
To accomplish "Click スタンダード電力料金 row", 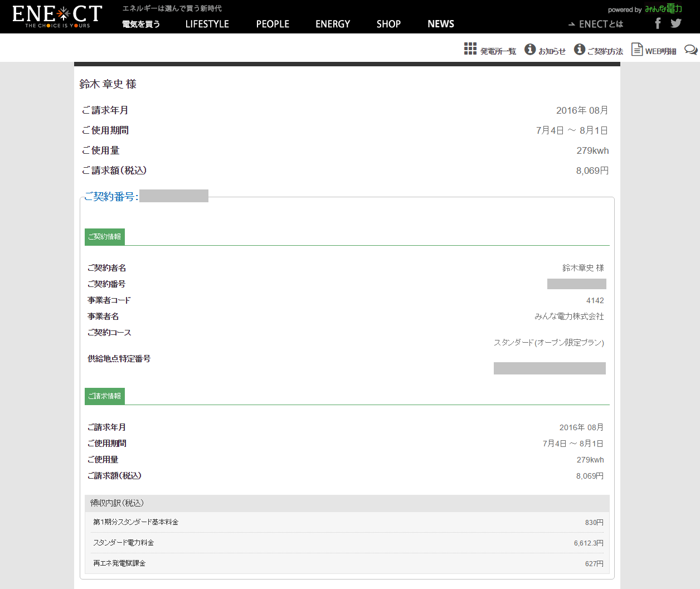I will [347, 543].
